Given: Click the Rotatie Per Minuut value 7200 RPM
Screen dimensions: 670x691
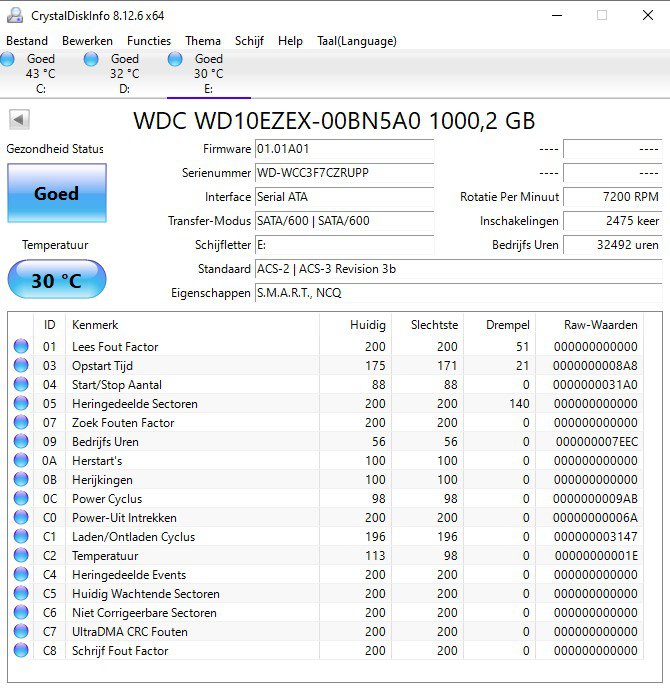Looking at the screenshot, I should (x=613, y=197).
